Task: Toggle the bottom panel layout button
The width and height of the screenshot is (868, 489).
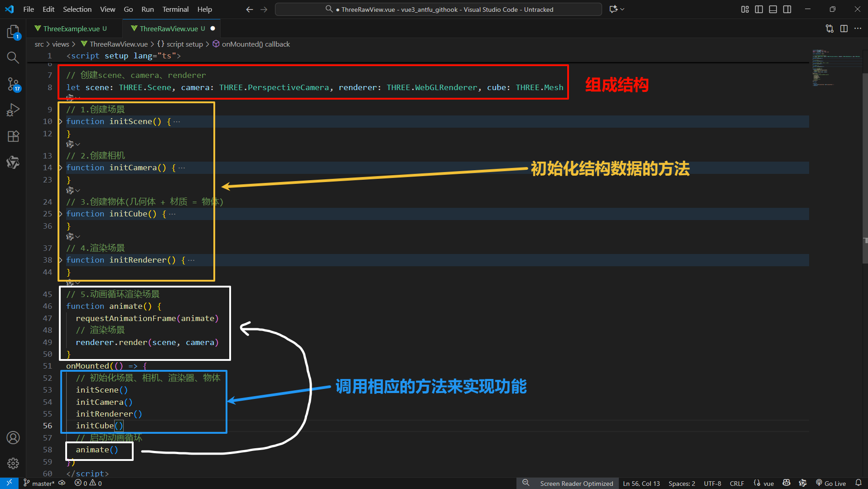Action: pos(773,10)
